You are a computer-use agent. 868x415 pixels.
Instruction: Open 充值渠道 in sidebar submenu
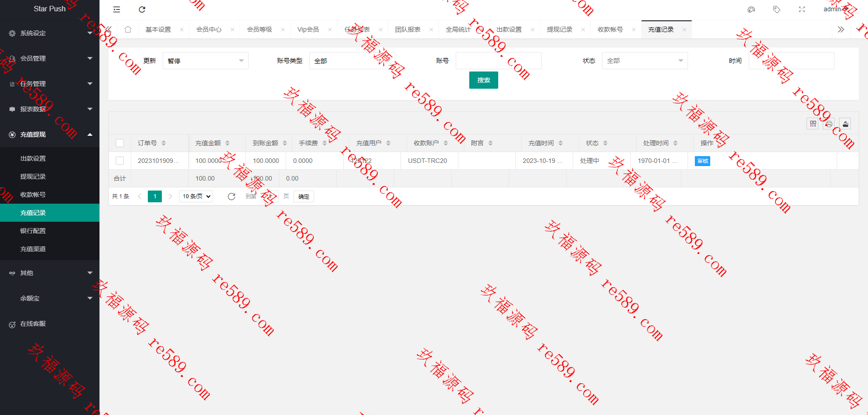50,249
